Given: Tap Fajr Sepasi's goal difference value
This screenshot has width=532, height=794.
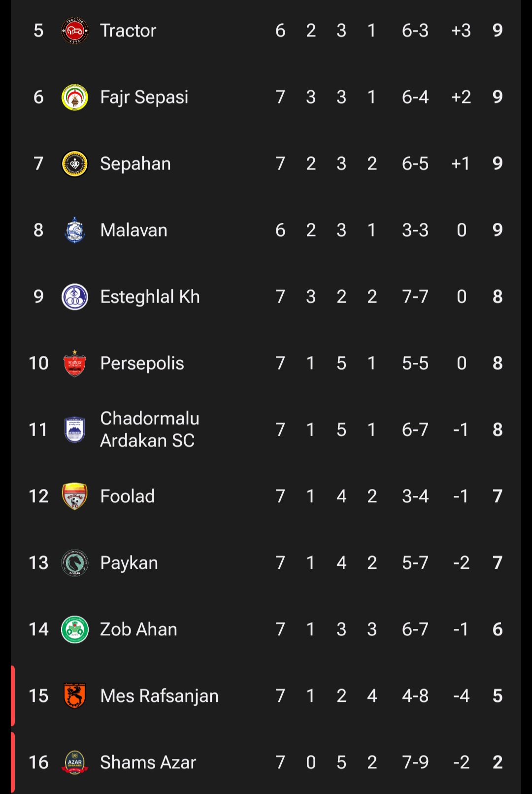Looking at the screenshot, I should 461,97.
